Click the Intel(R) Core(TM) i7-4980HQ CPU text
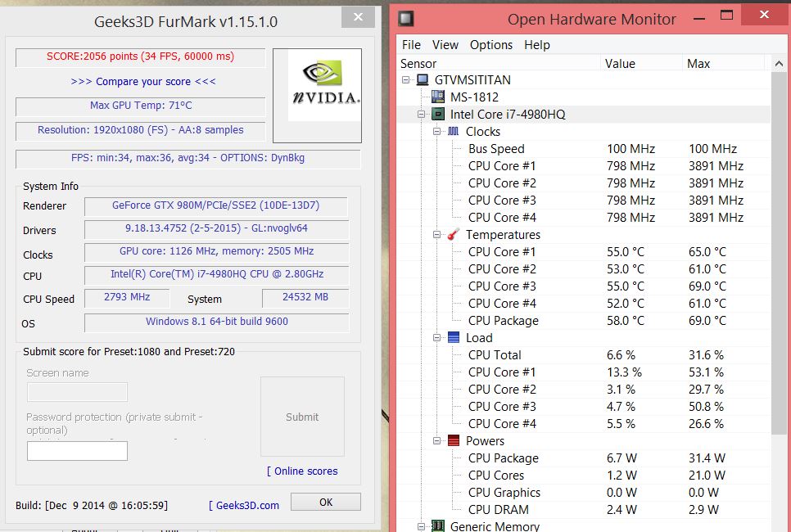Image resolution: width=791 pixels, height=532 pixels. 217,274
